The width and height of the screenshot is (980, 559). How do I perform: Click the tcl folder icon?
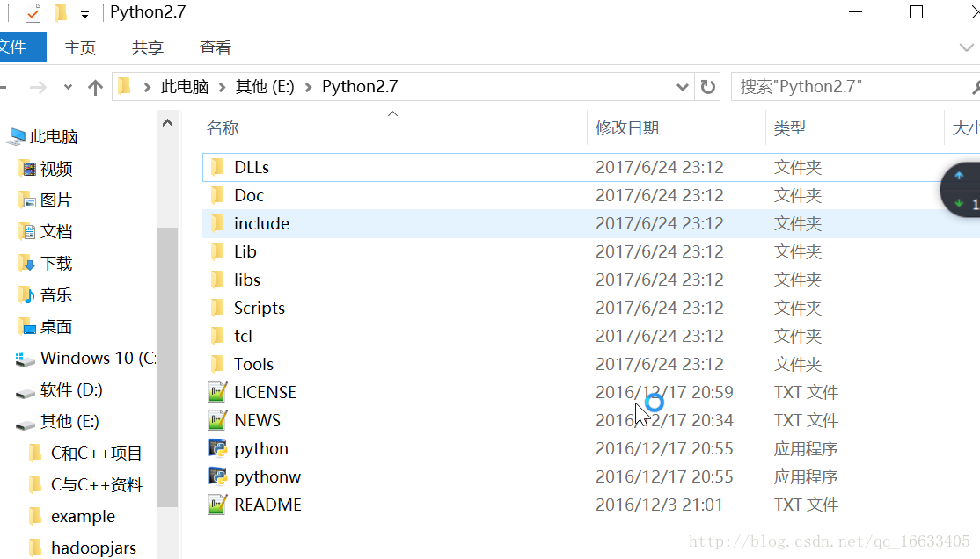pos(217,336)
